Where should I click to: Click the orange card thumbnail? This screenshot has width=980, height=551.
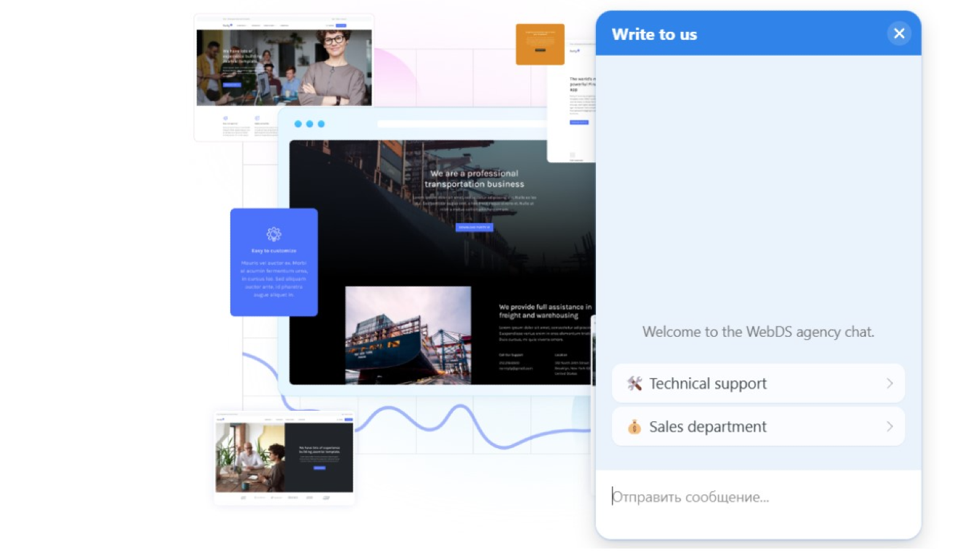tap(540, 44)
